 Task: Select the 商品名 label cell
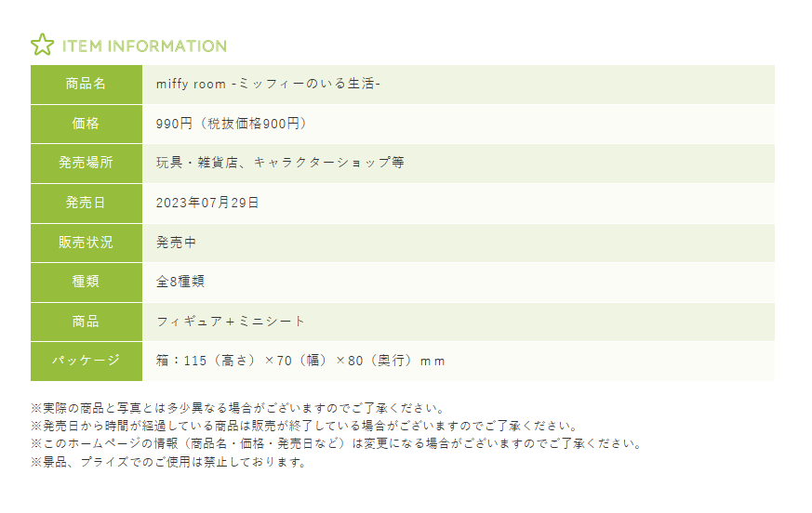(87, 84)
